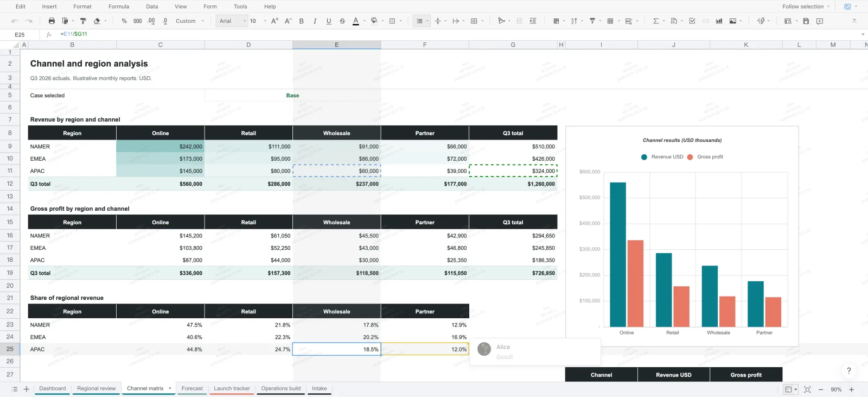The height and width of the screenshot is (397, 868).
Task: Click the formula bar containing =E11/$G11
Action: pyautogui.click(x=456, y=34)
